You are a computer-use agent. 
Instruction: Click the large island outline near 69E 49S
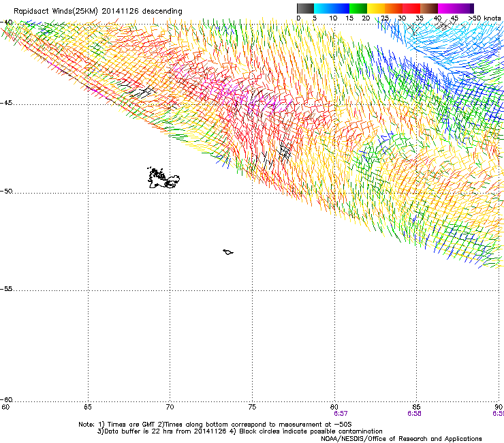click(x=163, y=178)
